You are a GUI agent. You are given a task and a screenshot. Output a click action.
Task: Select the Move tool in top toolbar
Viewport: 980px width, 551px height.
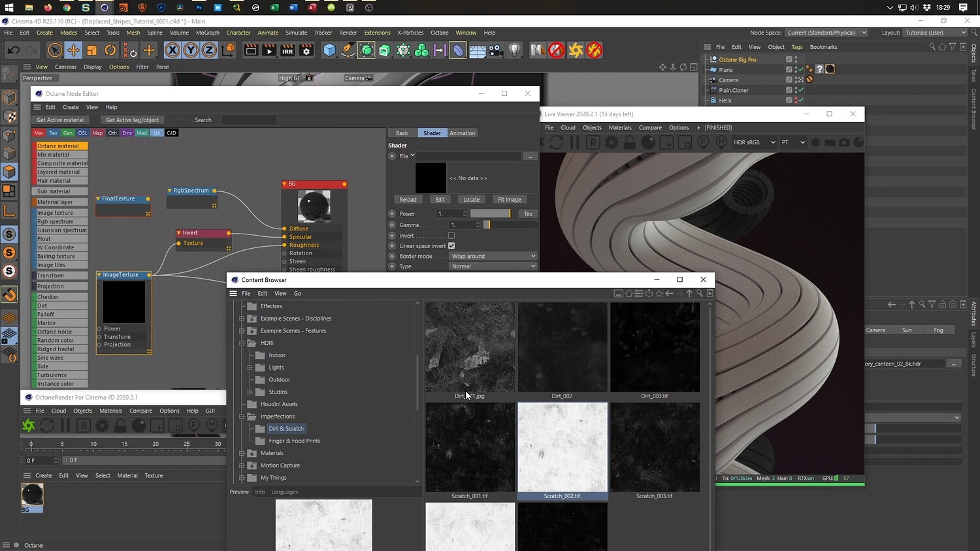[73, 50]
